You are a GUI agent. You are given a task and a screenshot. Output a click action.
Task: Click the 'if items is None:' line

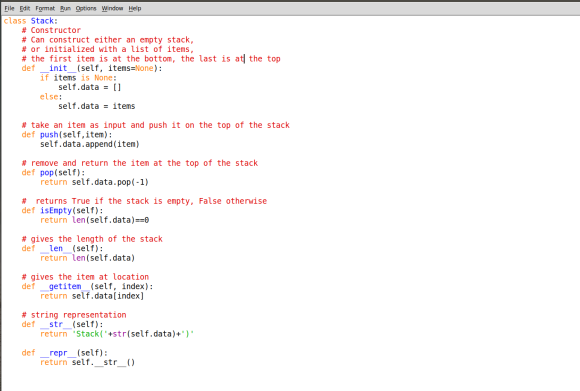tap(78, 78)
